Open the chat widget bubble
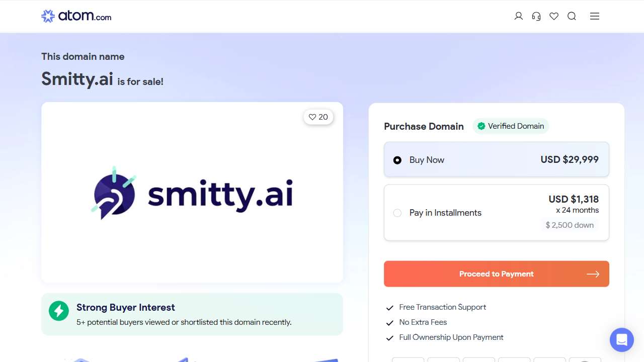This screenshot has width=644, height=362. pos(621,340)
